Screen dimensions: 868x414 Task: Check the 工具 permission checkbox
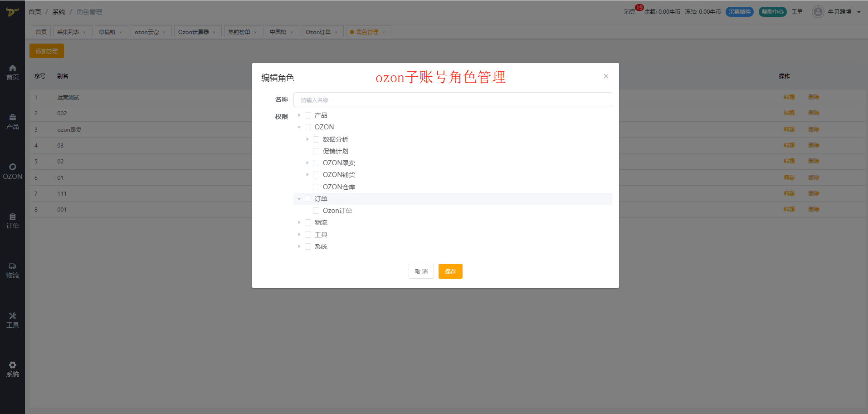pos(308,235)
